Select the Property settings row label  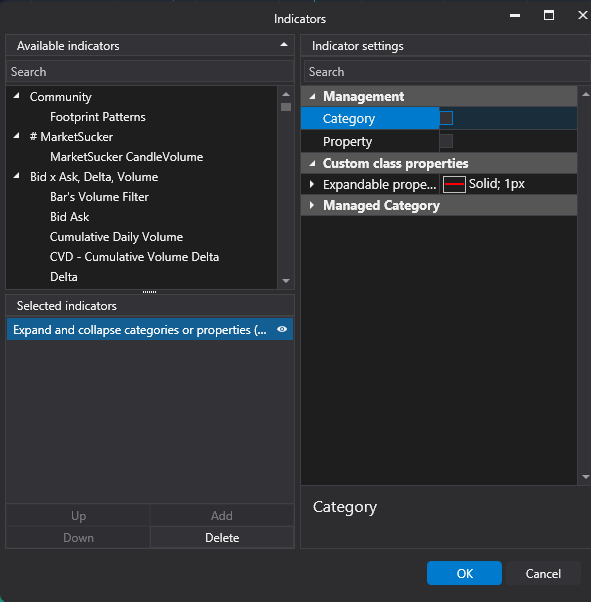tap(347, 141)
